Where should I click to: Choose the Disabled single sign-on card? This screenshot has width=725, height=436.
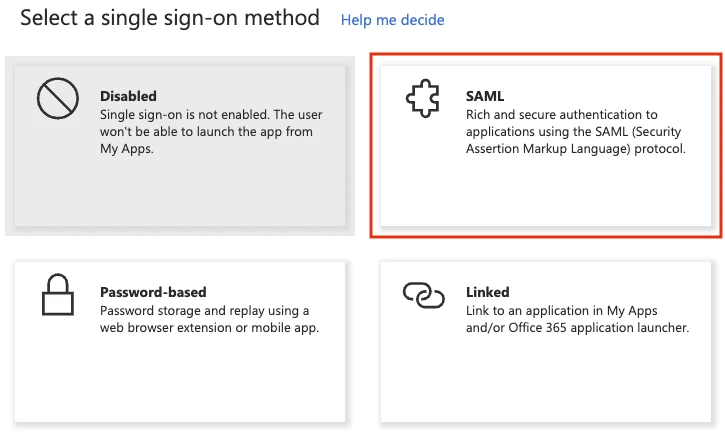coord(180,145)
